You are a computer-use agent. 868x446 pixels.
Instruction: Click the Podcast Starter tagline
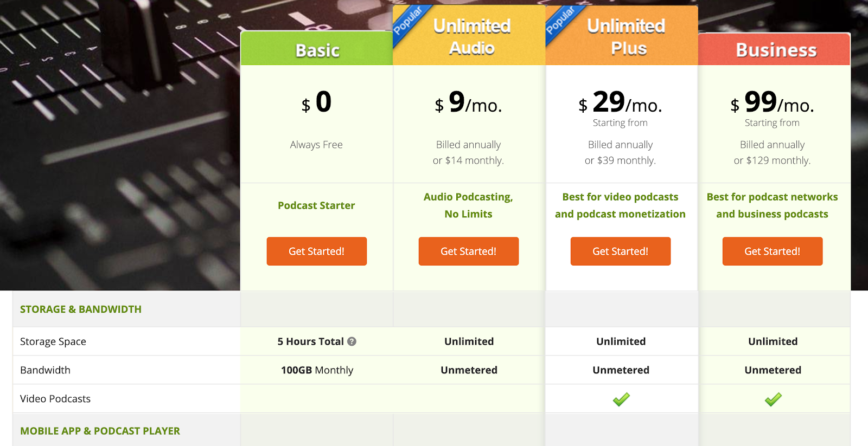pyautogui.click(x=316, y=205)
